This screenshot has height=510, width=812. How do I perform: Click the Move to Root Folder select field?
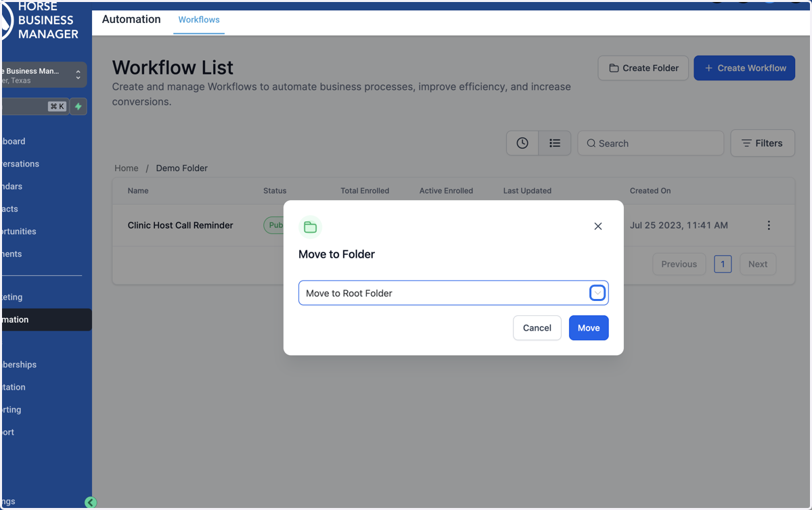[453, 293]
